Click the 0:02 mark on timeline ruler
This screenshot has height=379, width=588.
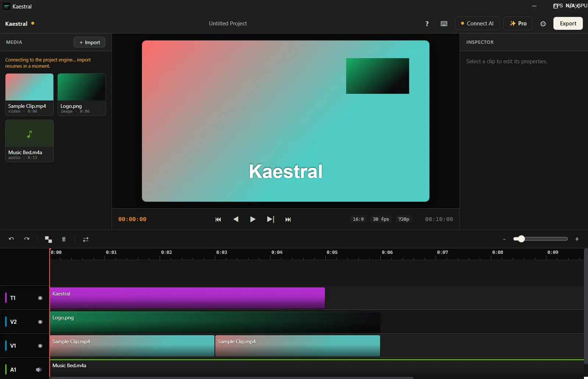coord(166,252)
